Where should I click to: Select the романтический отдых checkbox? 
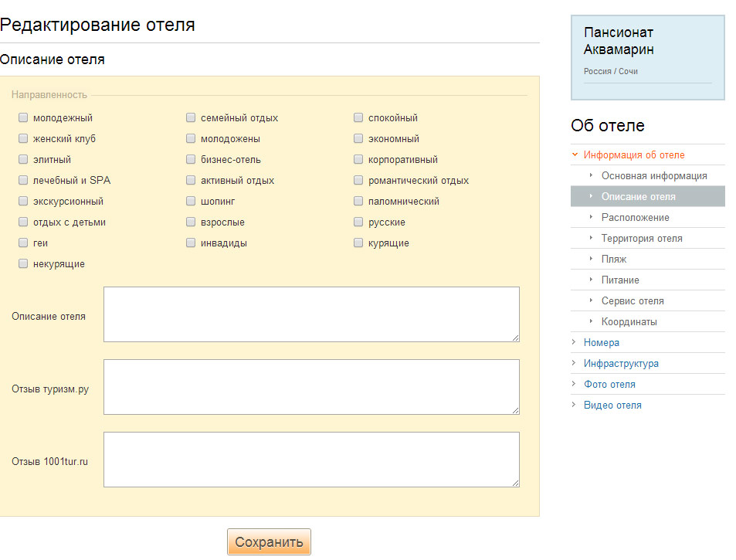click(358, 181)
